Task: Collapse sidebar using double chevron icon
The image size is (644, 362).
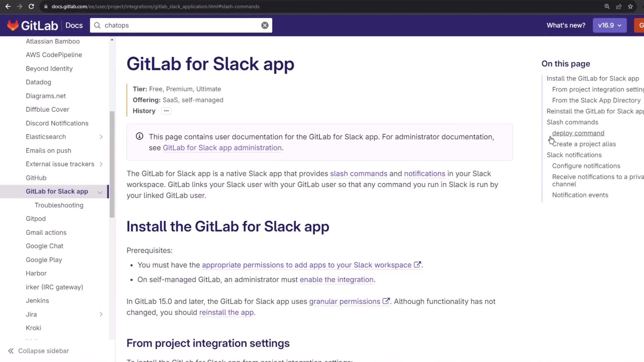Action: click(x=11, y=351)
